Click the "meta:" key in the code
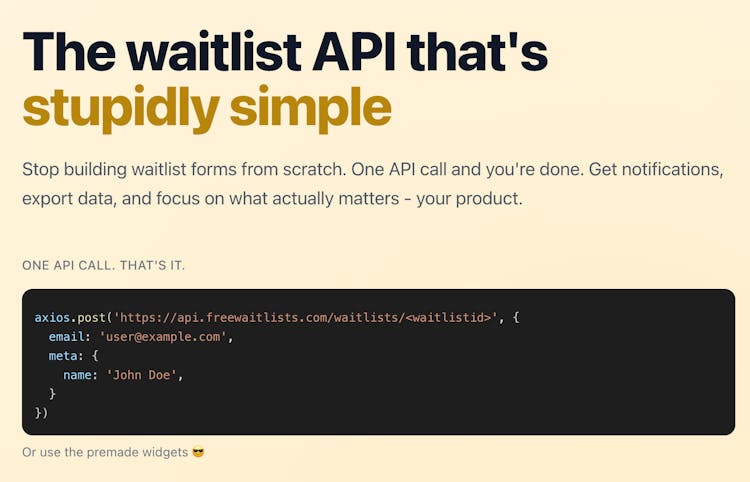This screenshot has height=482, width=750. point(66,355)
